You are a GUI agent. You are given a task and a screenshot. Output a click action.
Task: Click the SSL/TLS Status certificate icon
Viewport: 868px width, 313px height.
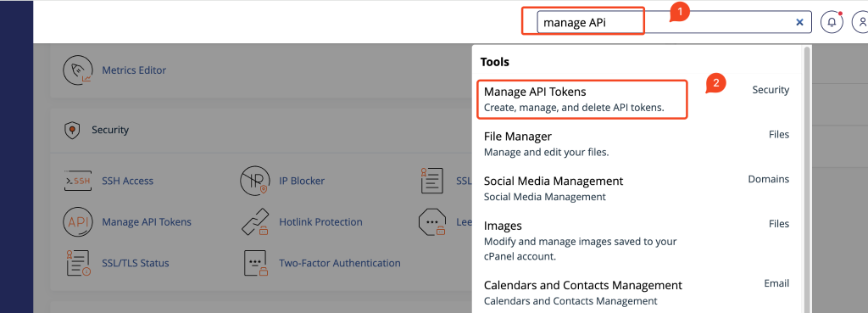click(x=78, y=263)
